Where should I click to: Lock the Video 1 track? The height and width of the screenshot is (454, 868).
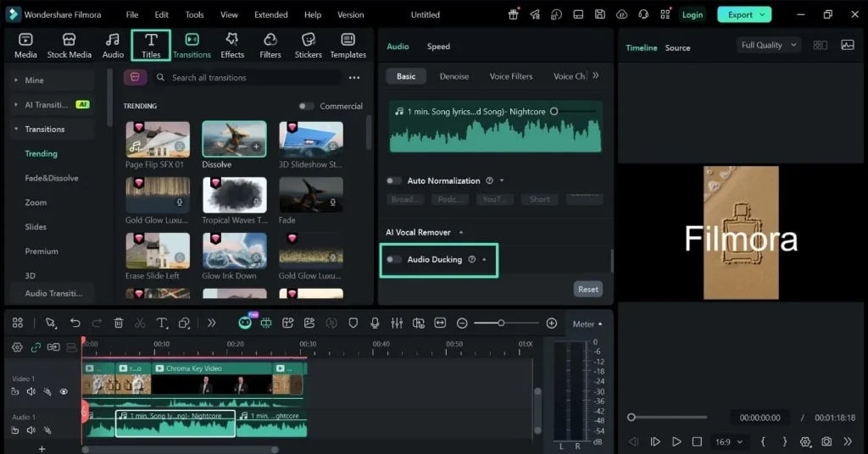point(15,391)
